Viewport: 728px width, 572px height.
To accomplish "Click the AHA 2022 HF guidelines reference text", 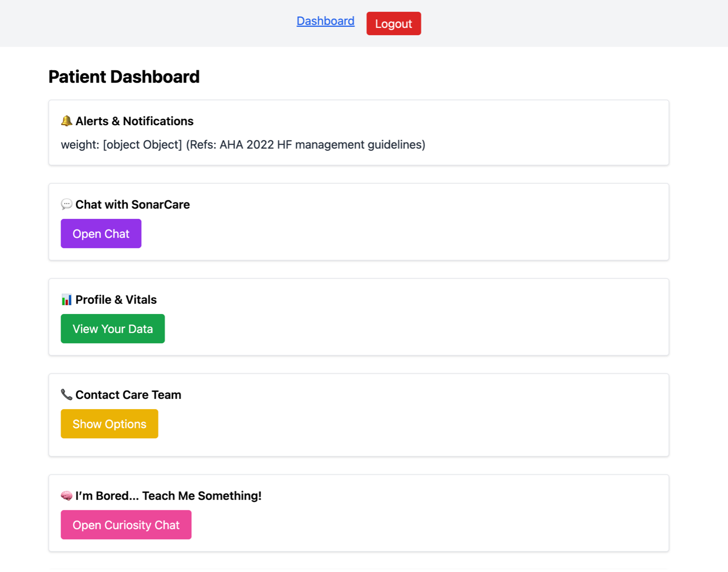I will click(305, 145).
